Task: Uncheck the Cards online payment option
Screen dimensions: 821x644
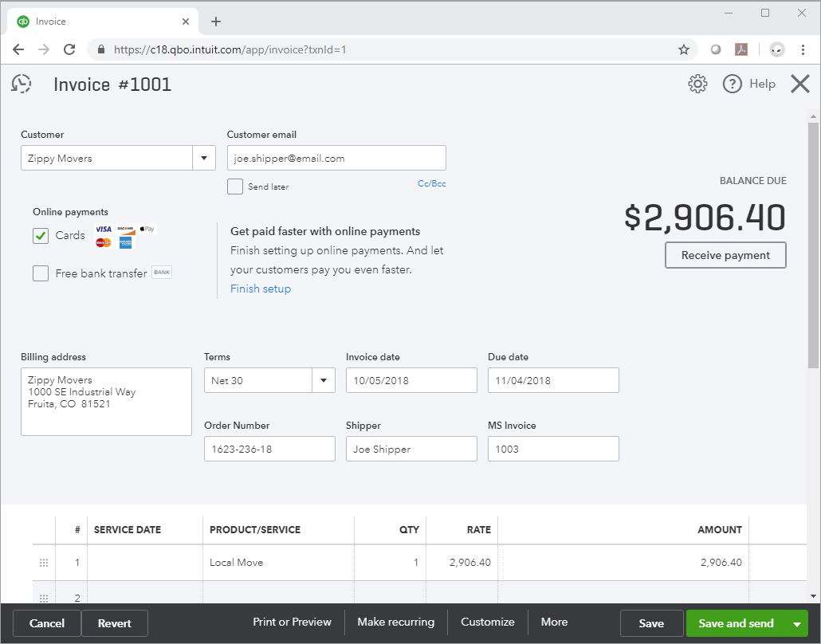Action: 41,236
